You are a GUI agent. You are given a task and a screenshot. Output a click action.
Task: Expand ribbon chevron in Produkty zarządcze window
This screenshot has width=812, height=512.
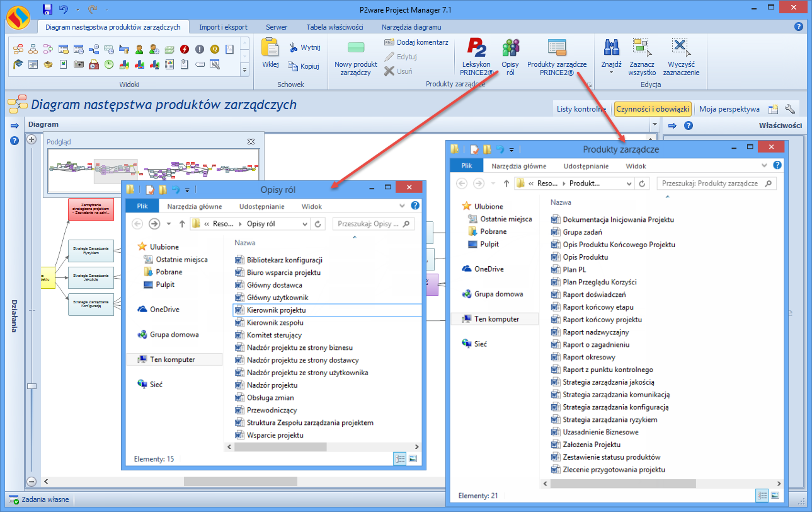[x=765, y=166]
